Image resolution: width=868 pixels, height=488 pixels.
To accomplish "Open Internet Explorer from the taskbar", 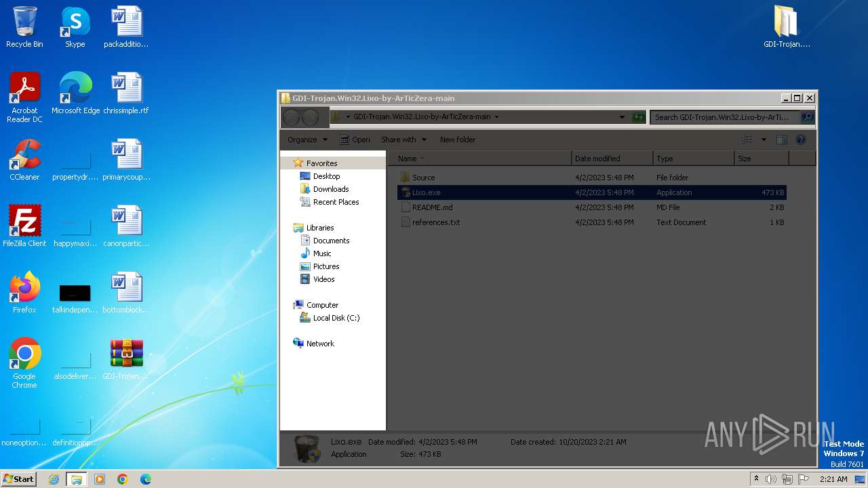I will (x=54, y=479).
